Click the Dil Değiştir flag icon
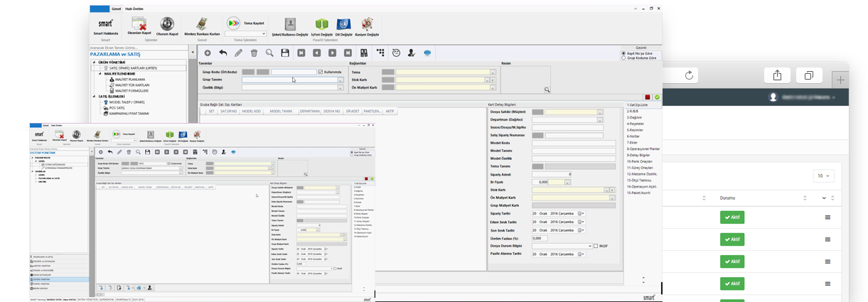Image resolution: width=868 pixels, height=302 pixels. 343,24
